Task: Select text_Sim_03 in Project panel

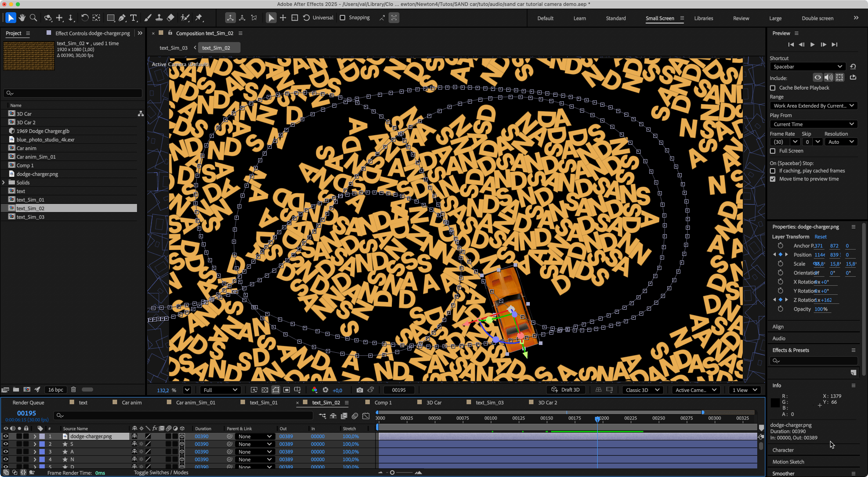Action: 30,217
